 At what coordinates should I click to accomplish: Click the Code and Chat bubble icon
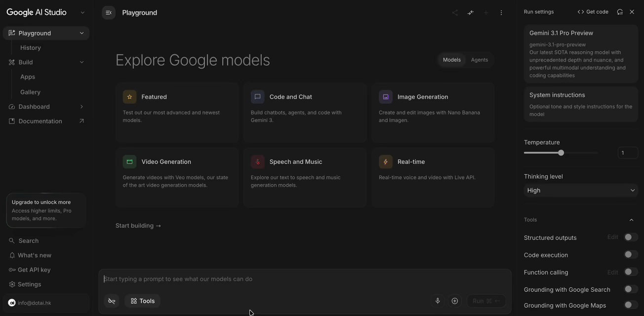point(257,97)
